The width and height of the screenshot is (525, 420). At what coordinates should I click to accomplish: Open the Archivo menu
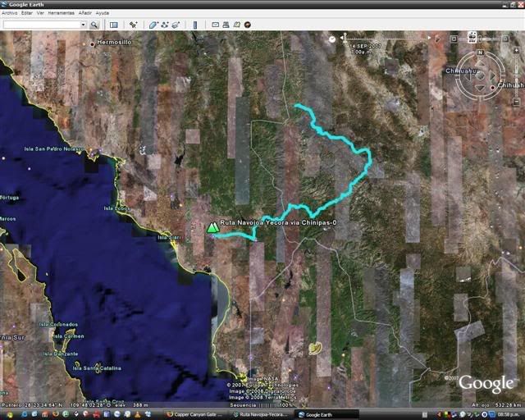(11, 13)
